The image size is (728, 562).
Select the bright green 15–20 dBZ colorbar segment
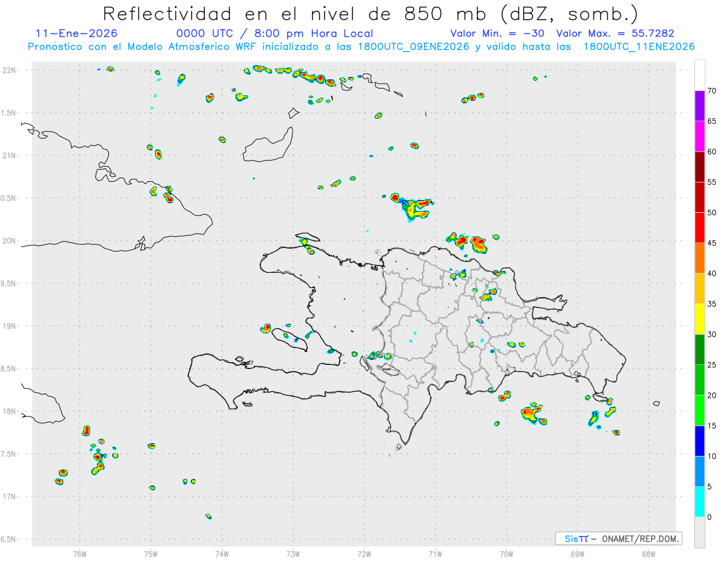pos(699,410)
